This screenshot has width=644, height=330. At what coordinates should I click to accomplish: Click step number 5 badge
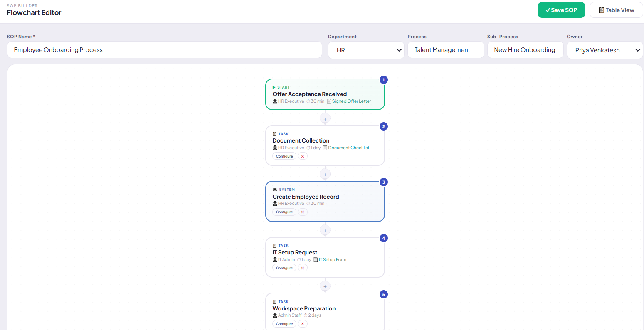(x=384, y=294)
